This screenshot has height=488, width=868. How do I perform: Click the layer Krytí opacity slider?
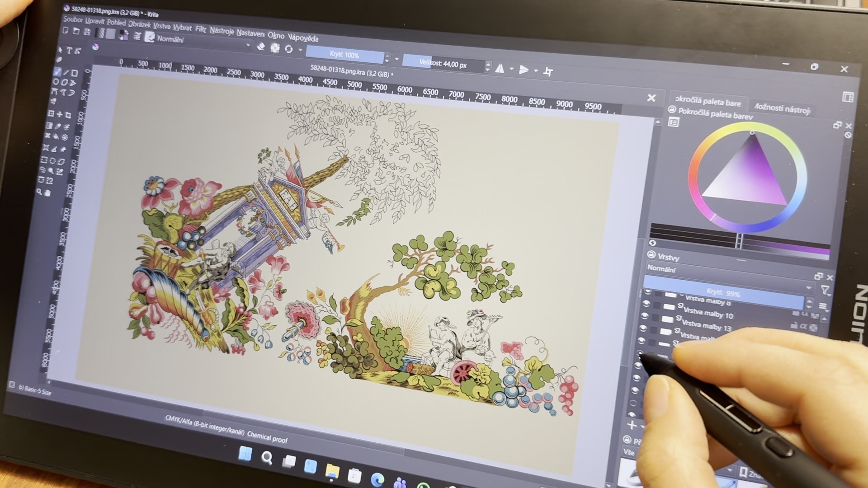click(x=723, y=293)
